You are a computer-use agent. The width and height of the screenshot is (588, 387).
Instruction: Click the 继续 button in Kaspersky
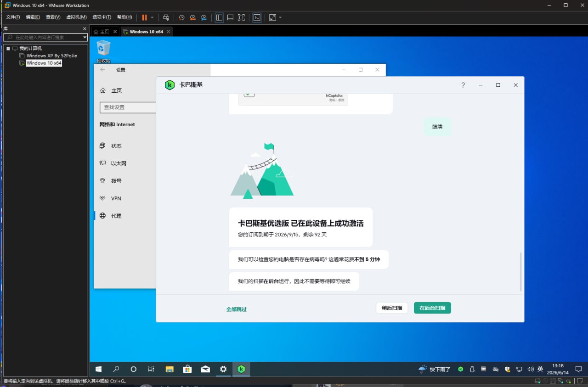(x=437, y=127)
